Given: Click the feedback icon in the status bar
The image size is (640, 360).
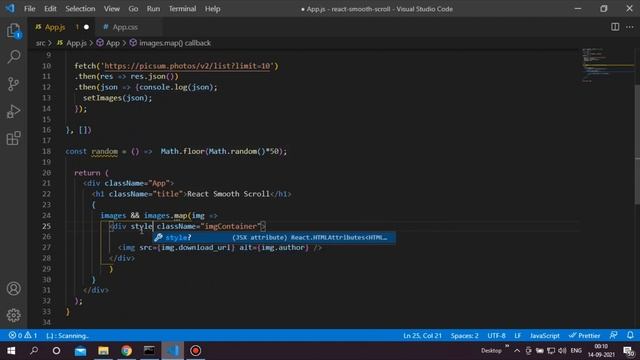Looking at the screenshot, I should [x=613, y=336].
